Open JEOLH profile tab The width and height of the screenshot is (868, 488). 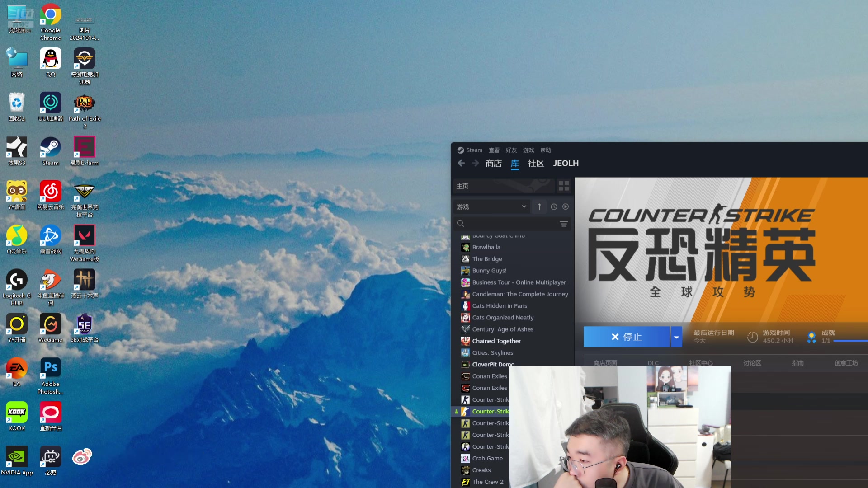click(566, 163)
